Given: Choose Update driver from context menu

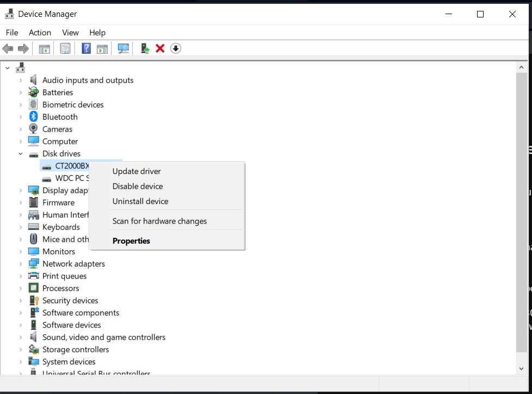Looking at the screenshot, I should 167,171.
